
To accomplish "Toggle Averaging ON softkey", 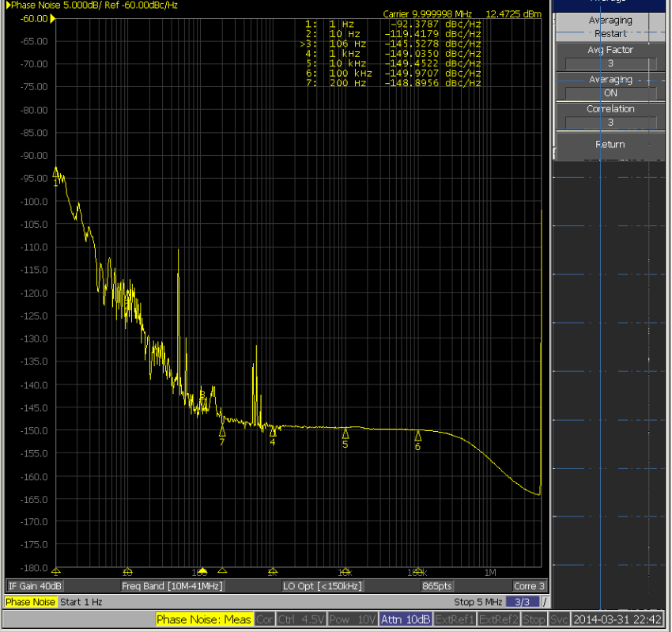I will 610,86.
